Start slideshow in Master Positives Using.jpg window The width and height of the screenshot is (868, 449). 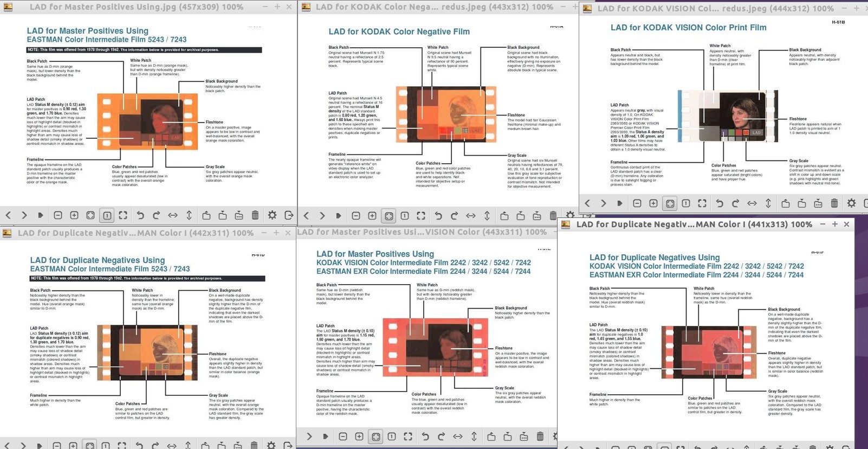pyautogui.click(x=41, y=215)
